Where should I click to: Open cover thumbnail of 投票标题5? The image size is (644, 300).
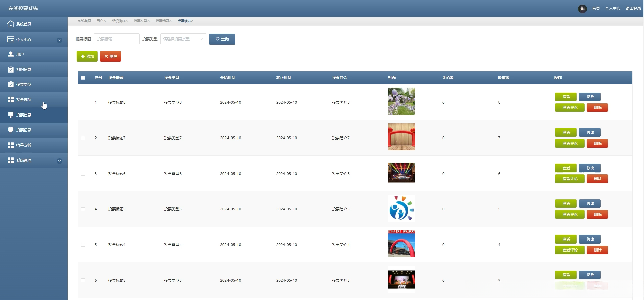[402, 208]
